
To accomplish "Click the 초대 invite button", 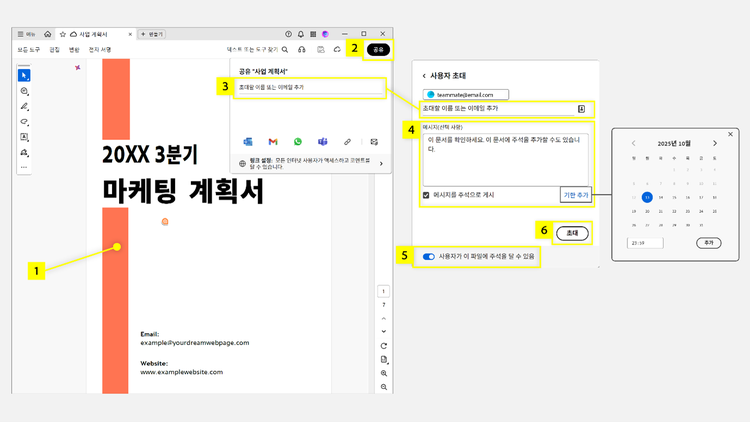I will click(572, 233).
